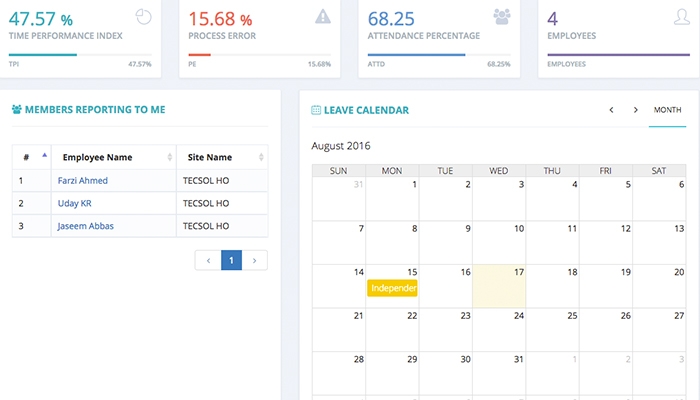The image size is (700, 400).
Task: Click the Leave Calendar heading
Action: tap(367, 110)
